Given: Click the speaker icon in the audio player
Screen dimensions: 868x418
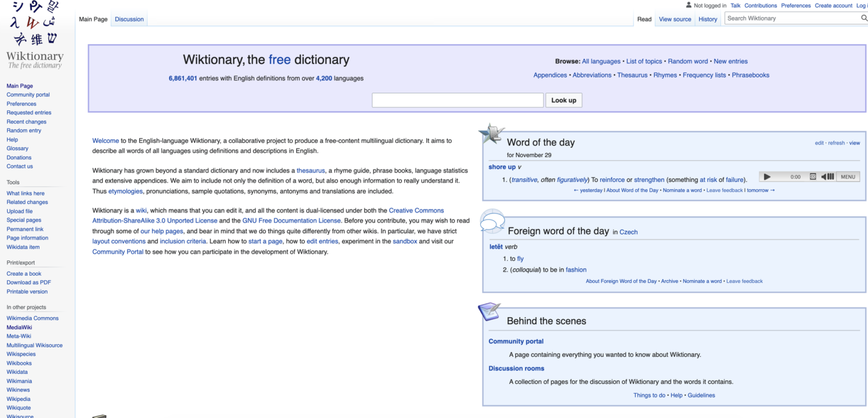Looking at the screenshot, I should click(823, 176).
